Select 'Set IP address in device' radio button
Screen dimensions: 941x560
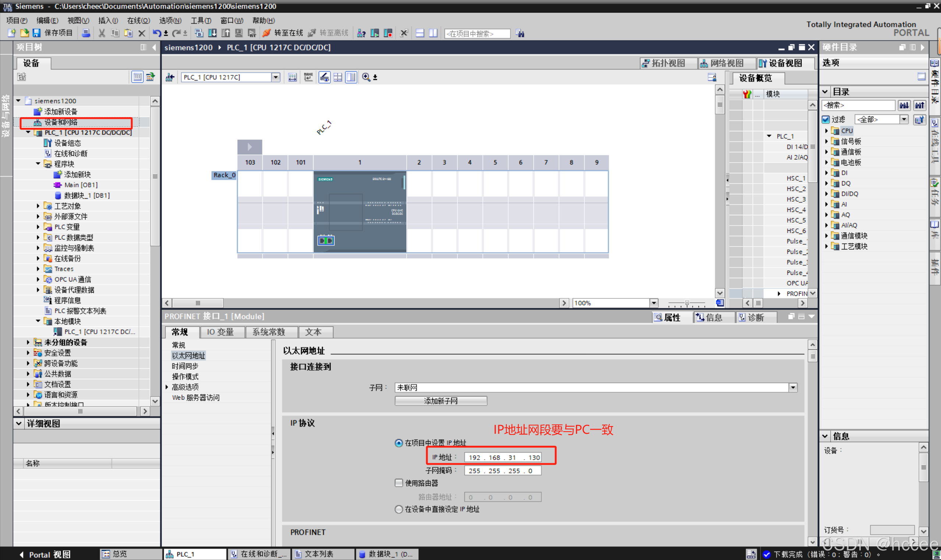(x=399, y=509)
